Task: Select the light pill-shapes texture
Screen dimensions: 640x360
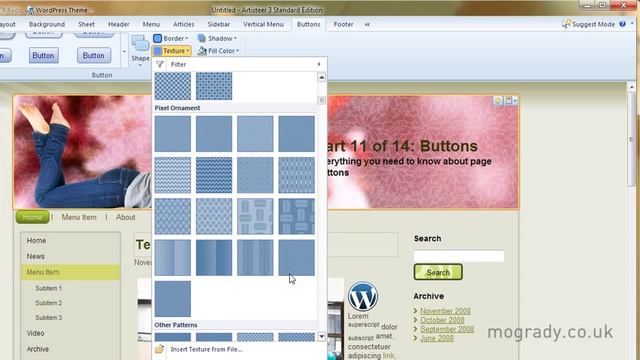Action: pyautogui.click(x=255, y=216)
